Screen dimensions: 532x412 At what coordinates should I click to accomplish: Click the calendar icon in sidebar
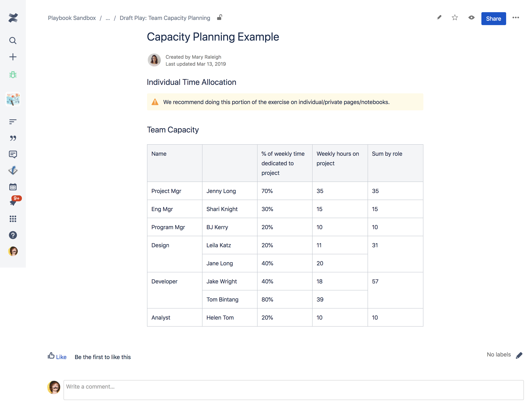[13, 186]
